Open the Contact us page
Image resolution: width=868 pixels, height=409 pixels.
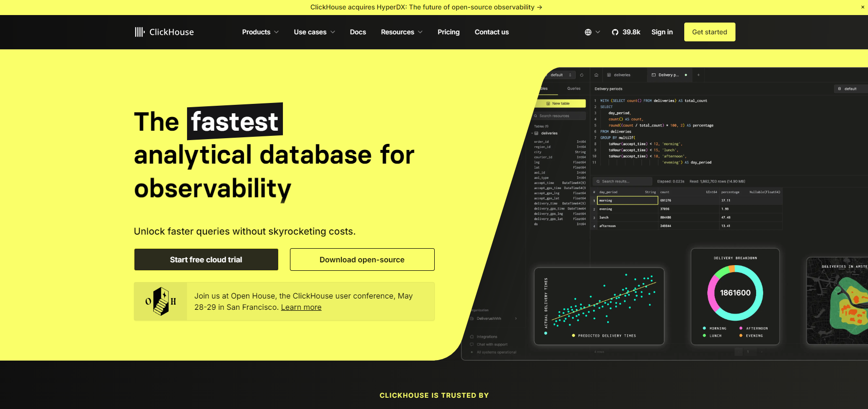(x=492, y=32)
